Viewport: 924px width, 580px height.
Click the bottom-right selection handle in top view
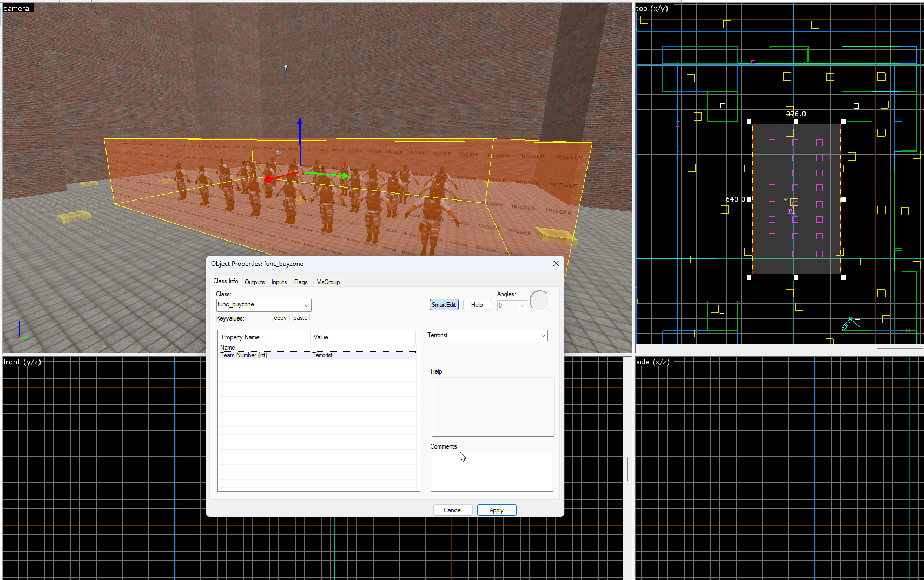(x=843, y=277)
